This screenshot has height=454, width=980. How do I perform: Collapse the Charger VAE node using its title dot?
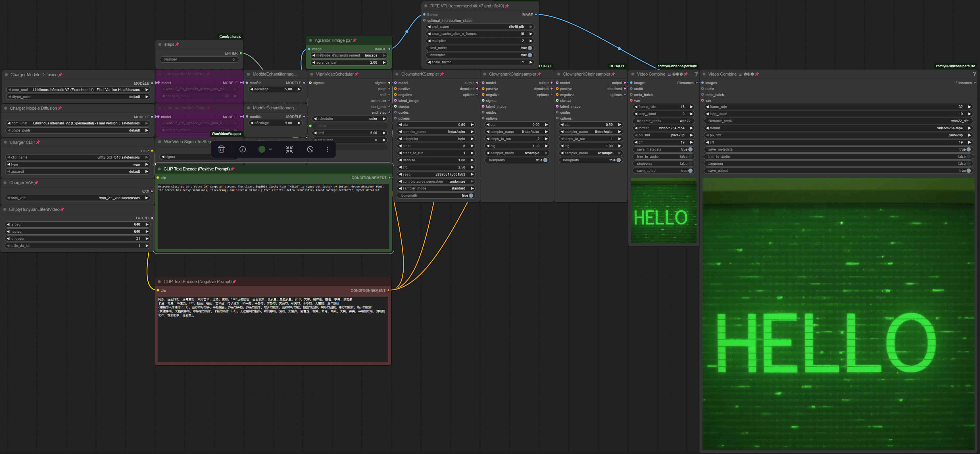pos(5,183)
